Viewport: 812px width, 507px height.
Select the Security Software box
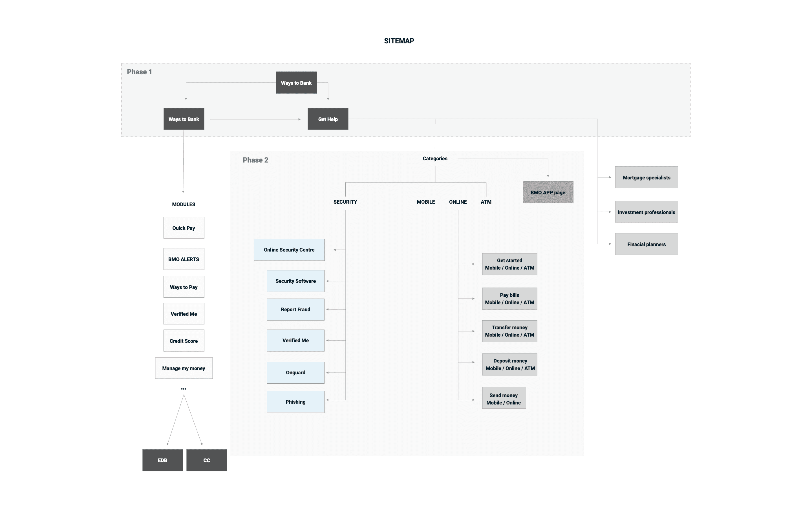pyautogui.click(x=295, y=281)
